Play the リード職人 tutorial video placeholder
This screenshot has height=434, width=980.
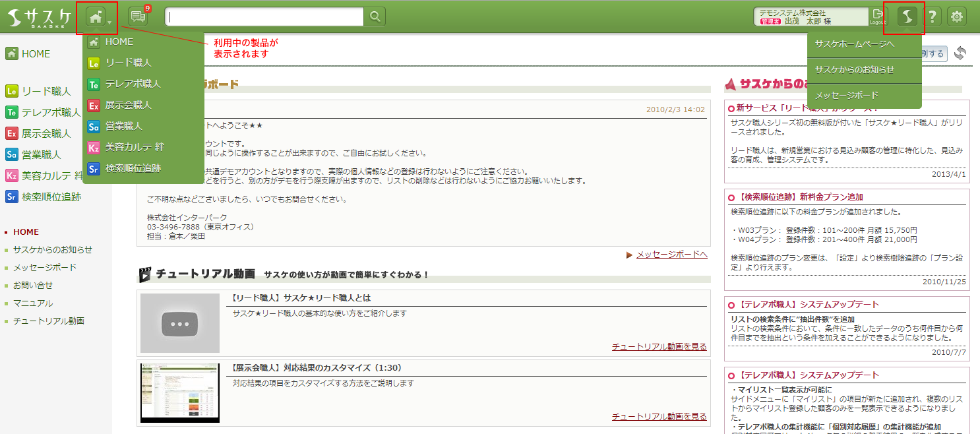pyautogui.click(x=180, y=323)
